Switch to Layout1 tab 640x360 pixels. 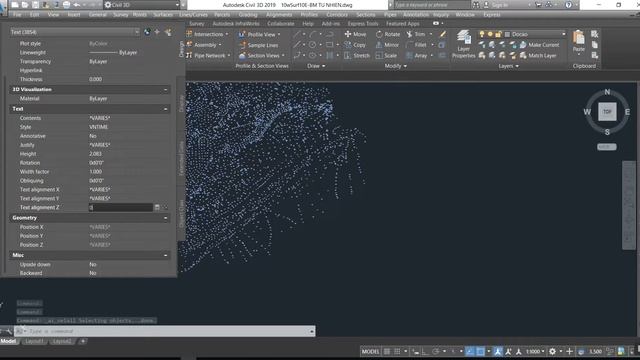tap(34, 341)
